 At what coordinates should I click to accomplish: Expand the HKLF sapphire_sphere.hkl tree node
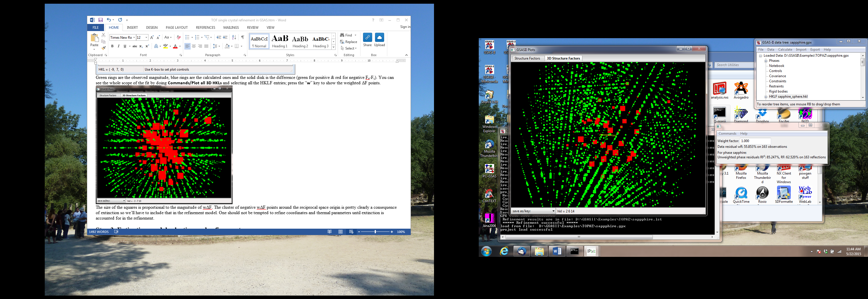pos(766,97)
